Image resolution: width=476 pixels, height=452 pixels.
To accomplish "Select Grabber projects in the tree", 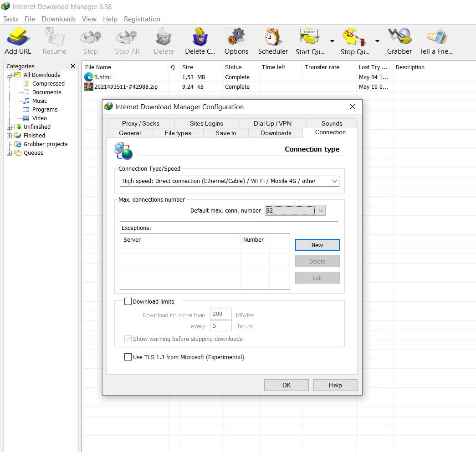I will 46,144.
